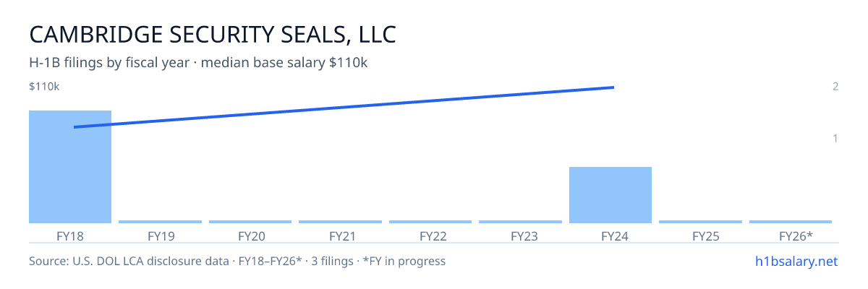Click the FY25 small bar
Screen dimensions: 868x289
tap(700, 222)
